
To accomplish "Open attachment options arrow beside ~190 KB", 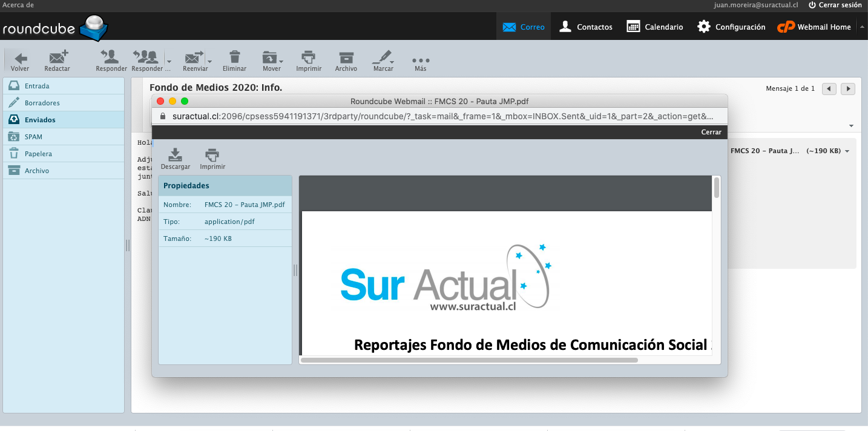I will [x=847, y=151].
